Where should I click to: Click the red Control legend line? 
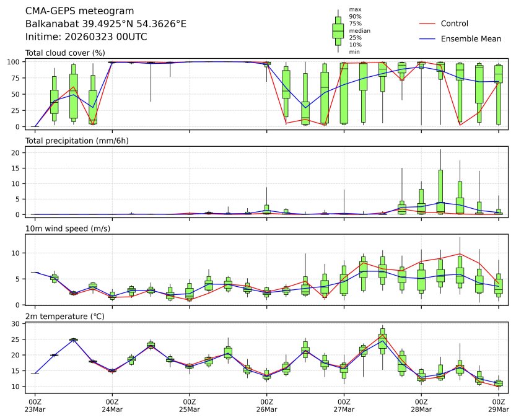(x=428, y=24)
